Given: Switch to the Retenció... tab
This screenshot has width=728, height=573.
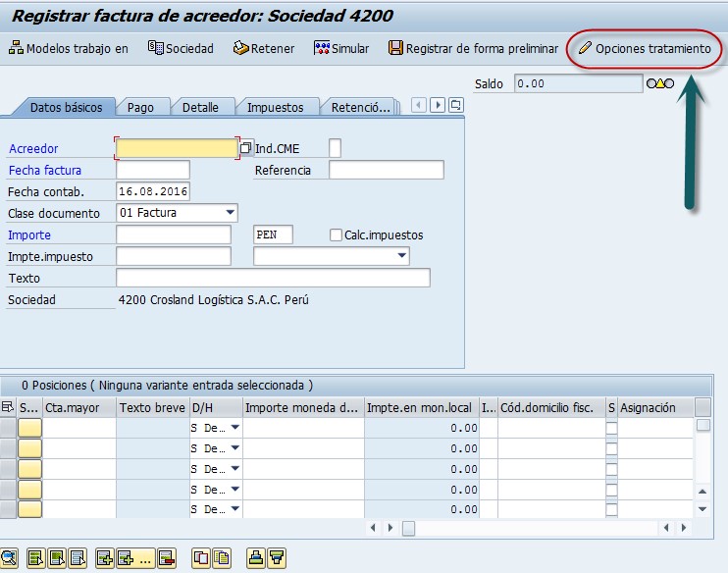Looking at the screenshot, I should click(360, 107).
